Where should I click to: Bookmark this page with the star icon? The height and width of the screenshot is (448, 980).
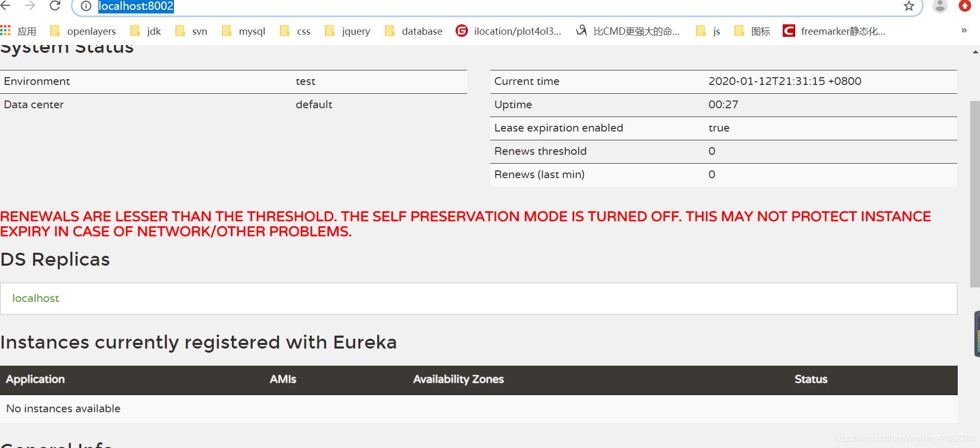click(x=909, y=6)
